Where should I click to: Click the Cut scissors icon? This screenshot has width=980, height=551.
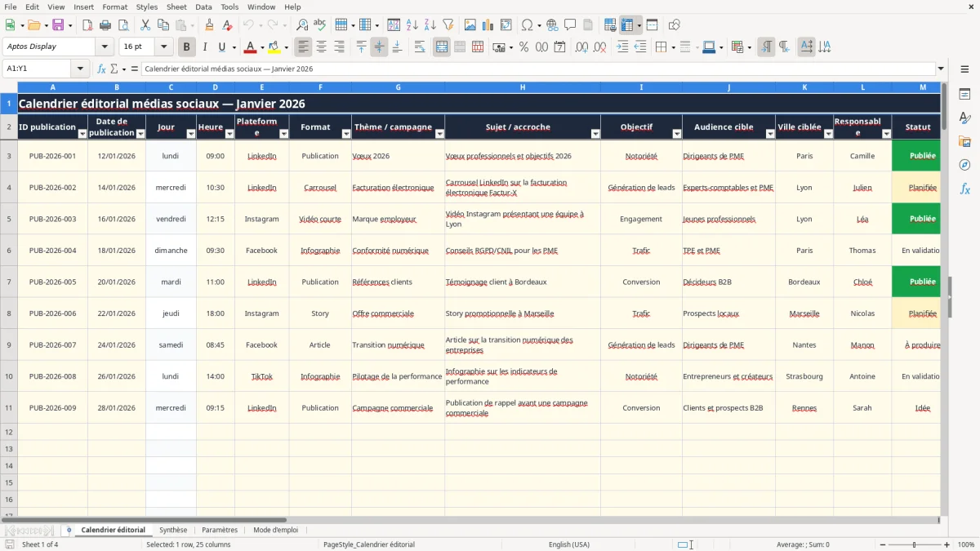(145, 25)
